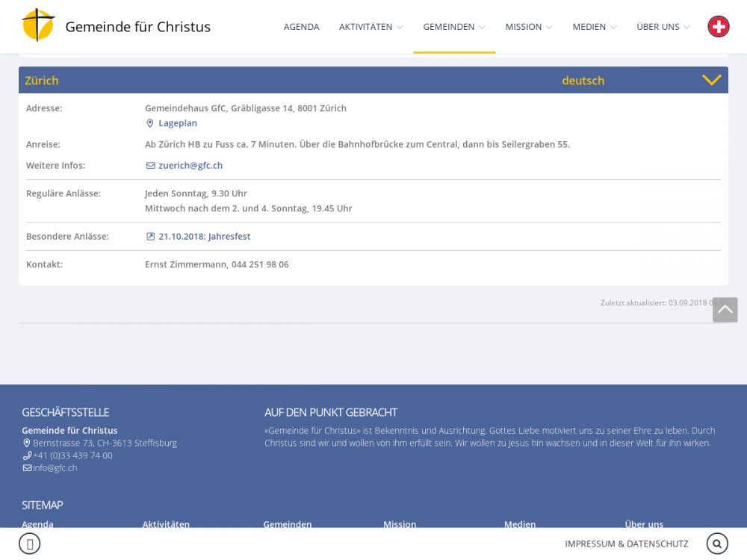Open the Über uns navigation menu
The image size is (747, 560).
pos(663,27)
